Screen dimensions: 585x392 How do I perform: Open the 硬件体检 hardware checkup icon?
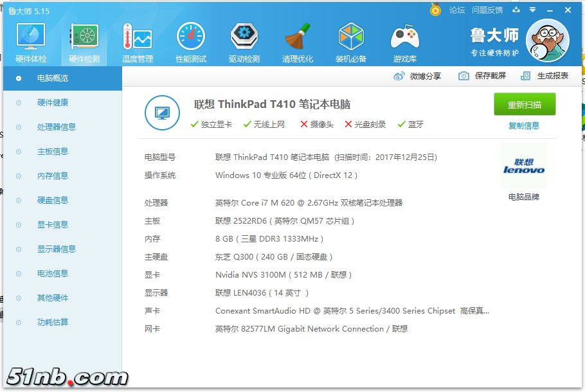click(31, 42)
